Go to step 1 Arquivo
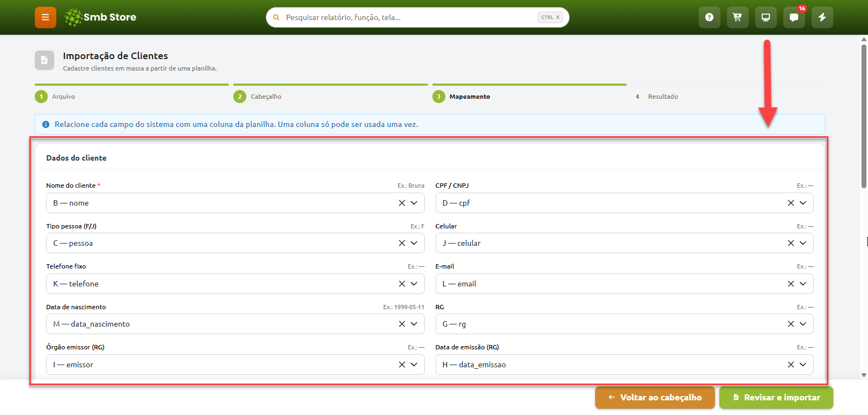Image resolution: width=868 pixels, height=415 pixels. [55, 97]
